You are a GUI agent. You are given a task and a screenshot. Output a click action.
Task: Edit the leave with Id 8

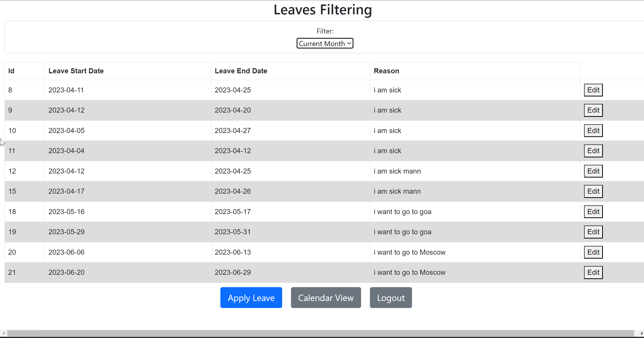click(x=593, y=90)
